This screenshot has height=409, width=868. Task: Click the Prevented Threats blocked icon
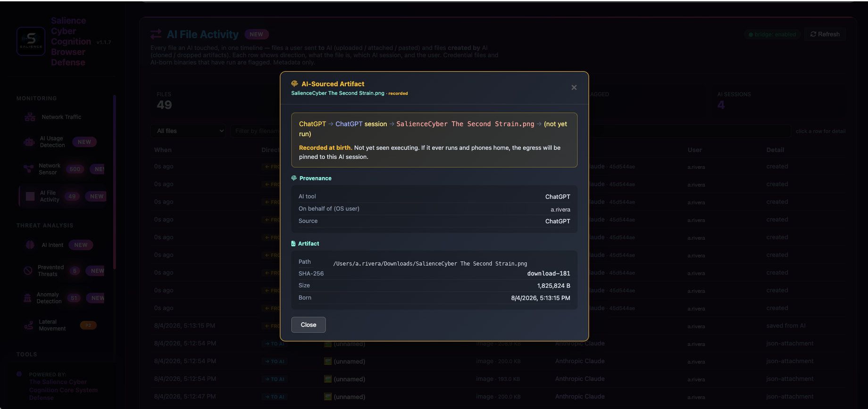pyautogui.click(x=28, y=270)
